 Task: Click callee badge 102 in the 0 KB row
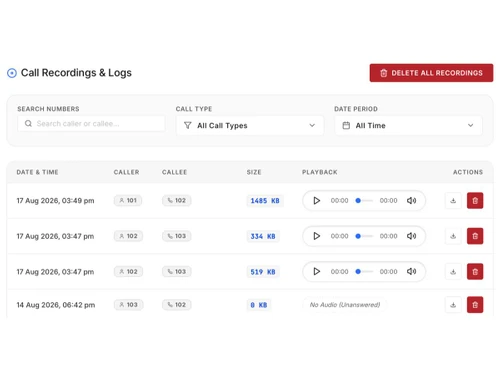(177, 305)
